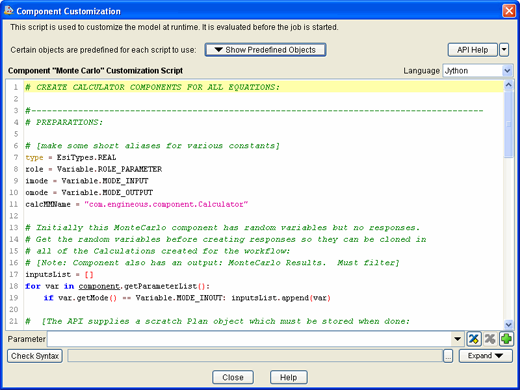Click the Close button at bottom

[233, 377]
